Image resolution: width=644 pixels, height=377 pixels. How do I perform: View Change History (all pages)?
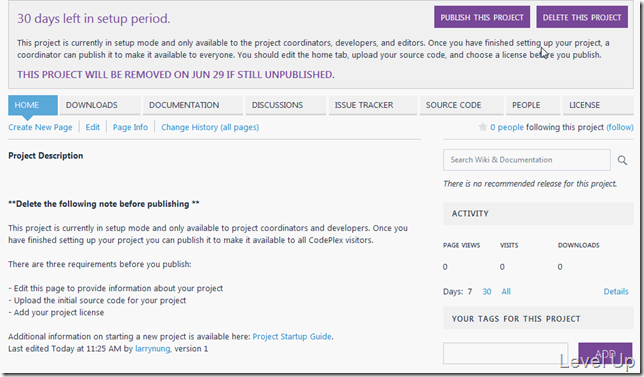[210, 127]
